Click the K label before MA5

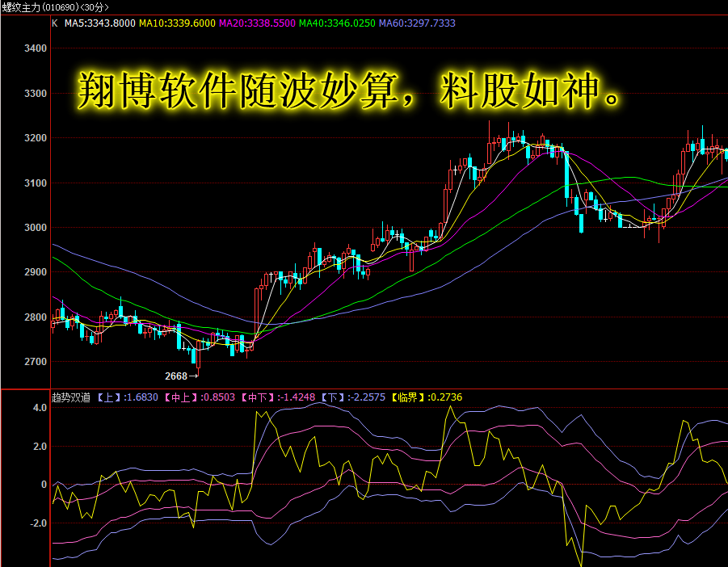(x=55, y=23)
